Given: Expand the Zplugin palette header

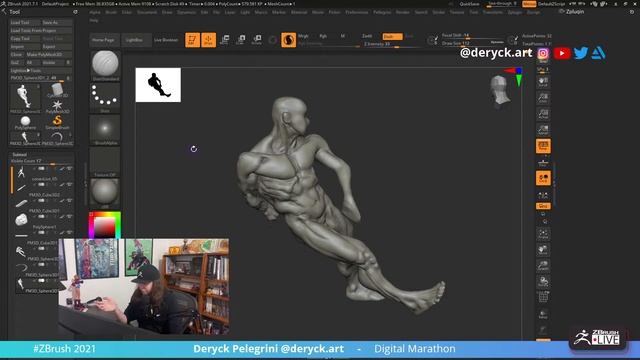Looking at the screenshot, I should tap(575, 12).
